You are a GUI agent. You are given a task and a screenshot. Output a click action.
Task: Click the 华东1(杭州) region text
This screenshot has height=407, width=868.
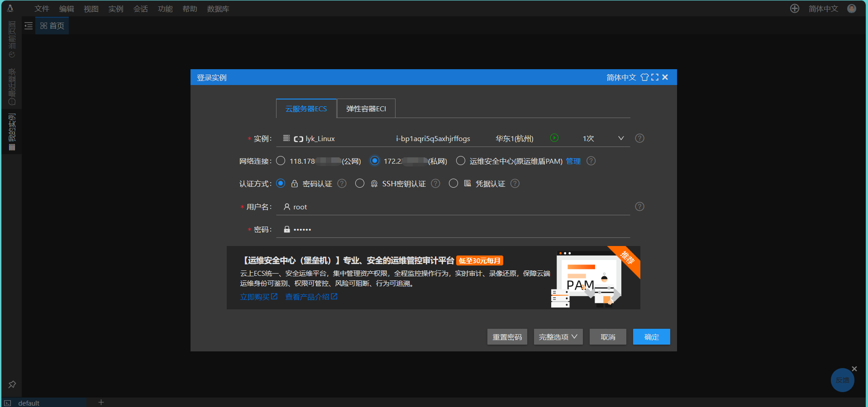515,138
